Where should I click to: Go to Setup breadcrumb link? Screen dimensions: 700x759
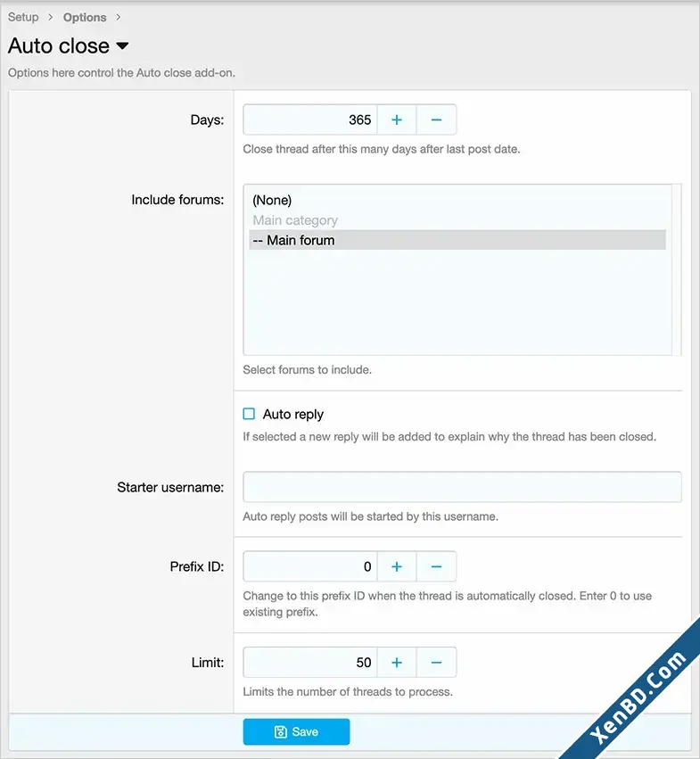pos(23,17)
